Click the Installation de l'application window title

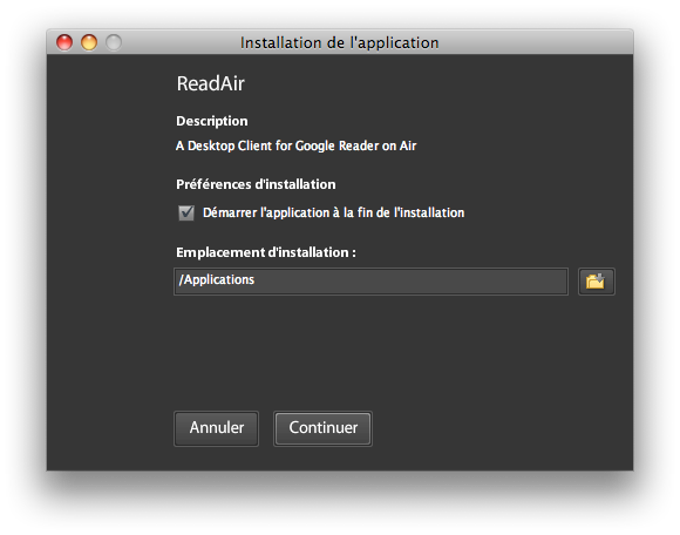(340, 43)
